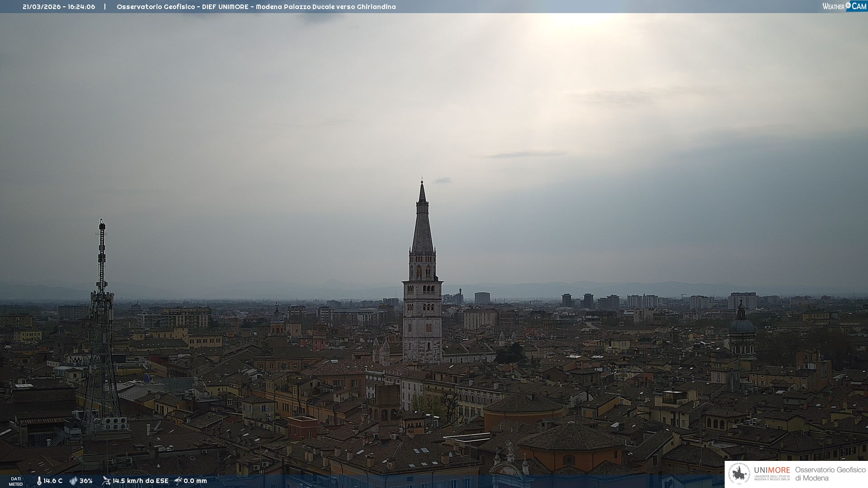Click the WeatherCam logo text
The height and width of the screenshot is (488, 868).
(834, 6)
